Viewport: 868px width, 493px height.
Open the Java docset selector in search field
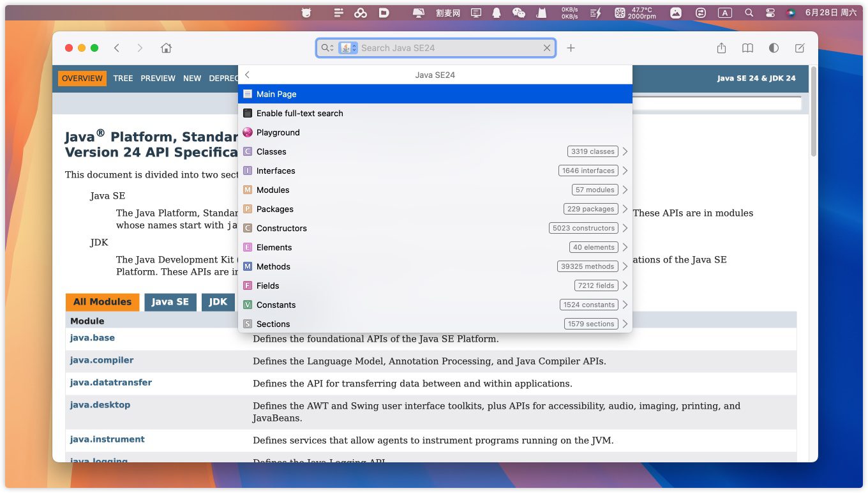tap(348, 48)
